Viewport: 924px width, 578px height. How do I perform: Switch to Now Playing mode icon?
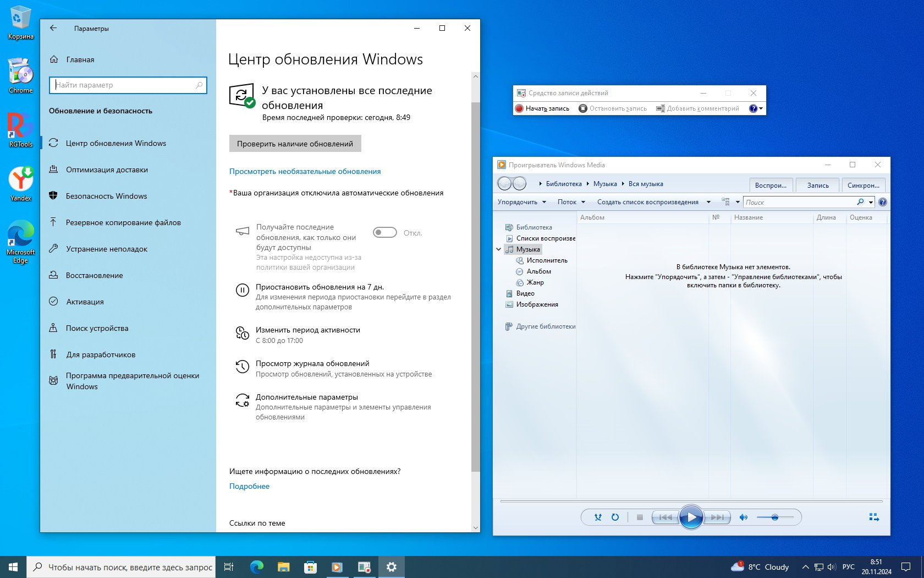coord(873,517)
